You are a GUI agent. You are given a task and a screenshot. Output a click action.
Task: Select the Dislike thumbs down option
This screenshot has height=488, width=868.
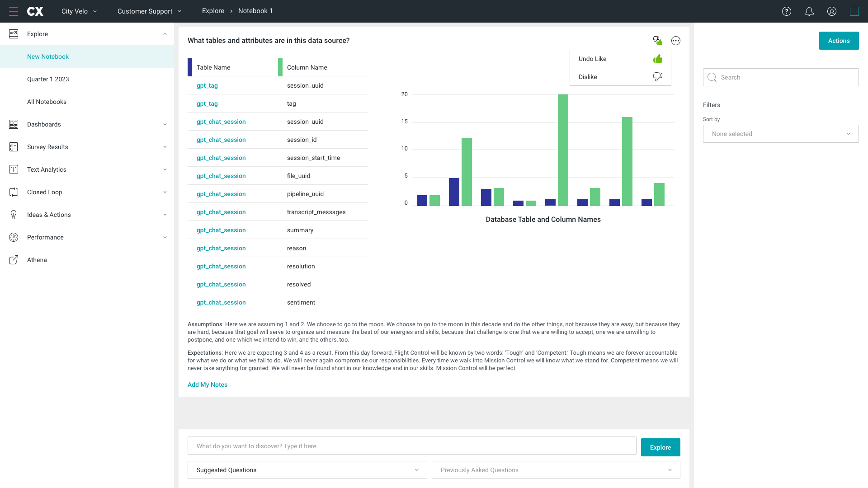(x=658, y=77)
